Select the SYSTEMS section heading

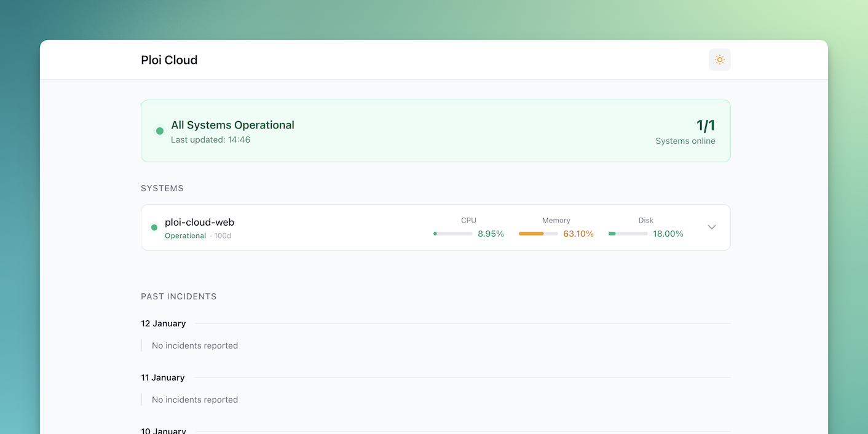tap(162, 188)
